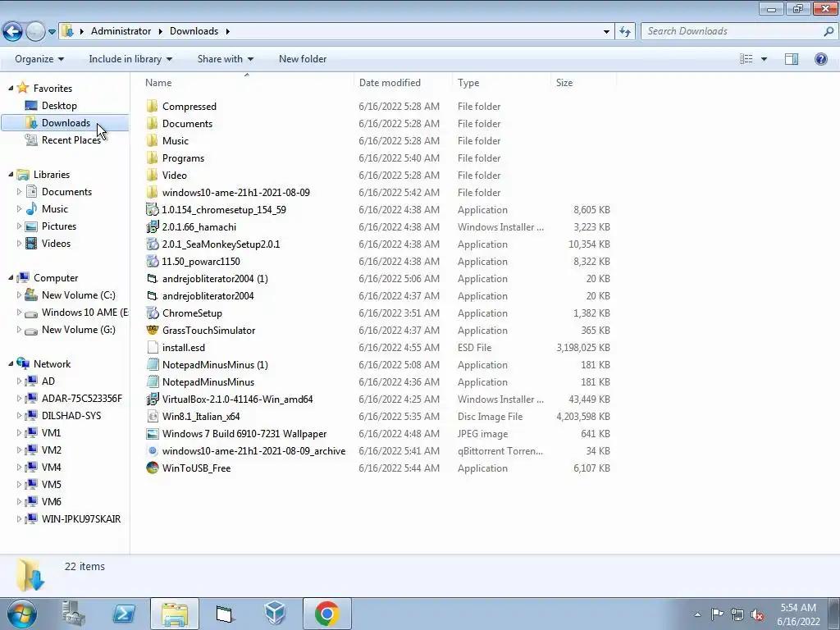
Task: Select the 2.0.1.66_hamachi installer icon
Action: [x=153, y=226]
